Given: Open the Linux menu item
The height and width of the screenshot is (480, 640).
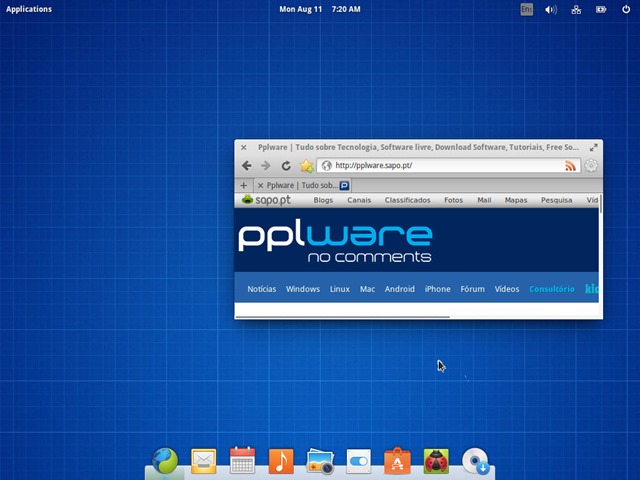Looking at the screenshot, I should (340, 289).
